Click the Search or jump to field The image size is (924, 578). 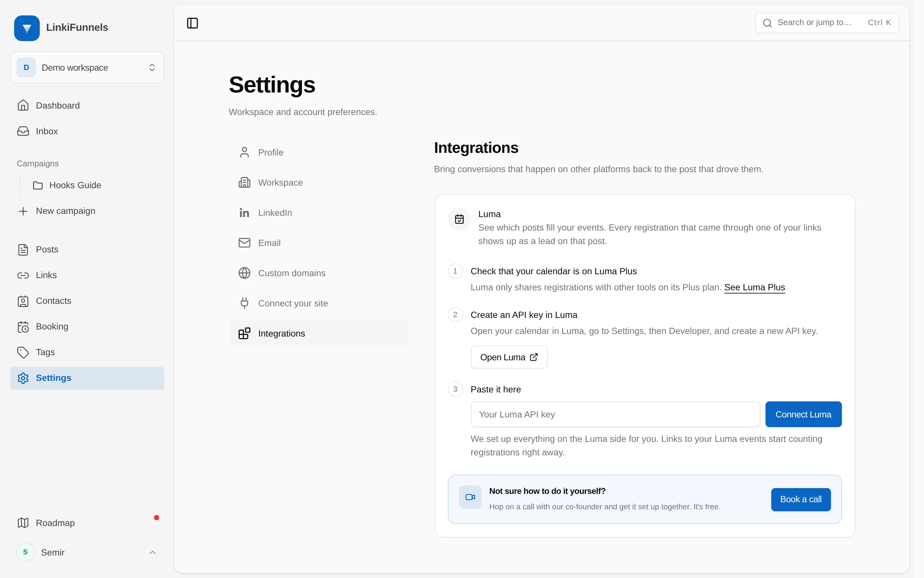pyautogui.click(x=827, y=23)
